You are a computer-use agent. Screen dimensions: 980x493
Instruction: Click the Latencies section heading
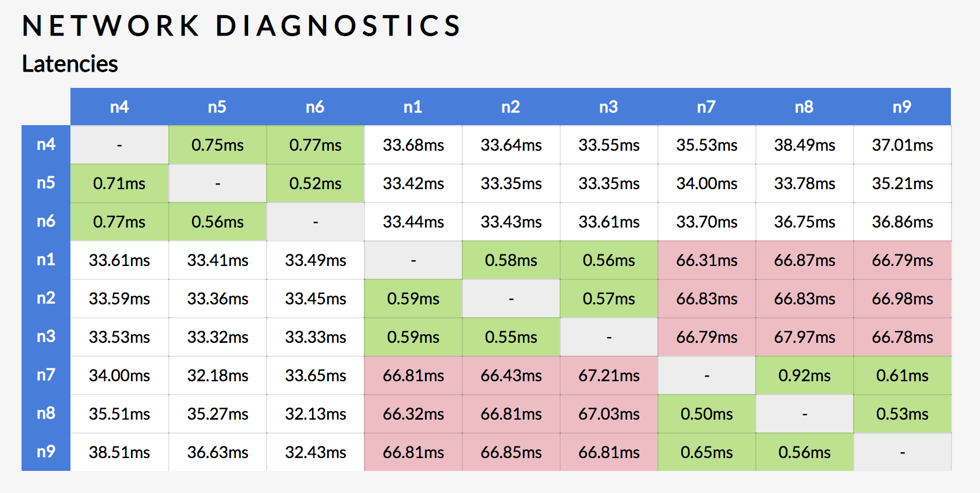tap(70, 64)
